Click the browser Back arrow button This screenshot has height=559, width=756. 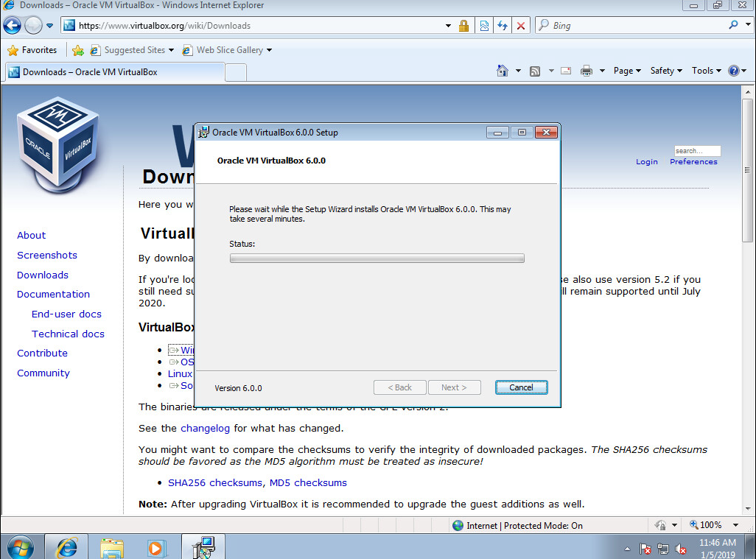click(12, 26)
